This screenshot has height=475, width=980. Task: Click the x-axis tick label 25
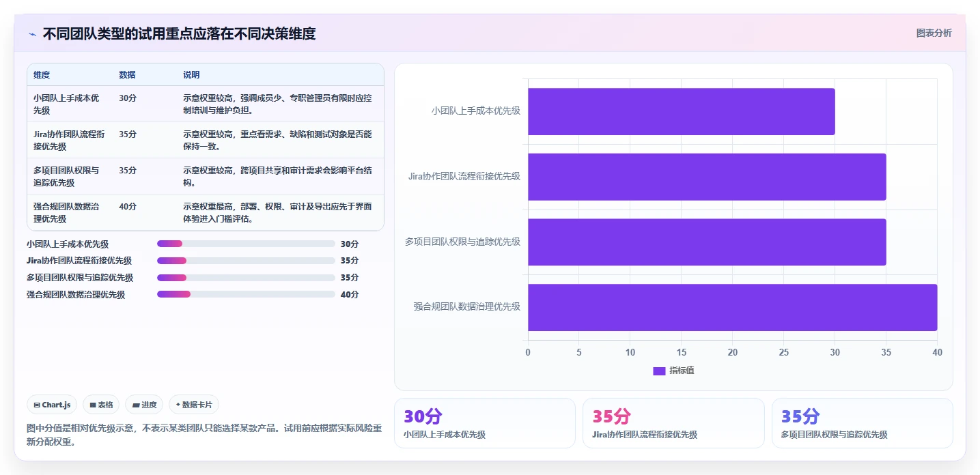(x=784, y=352)
